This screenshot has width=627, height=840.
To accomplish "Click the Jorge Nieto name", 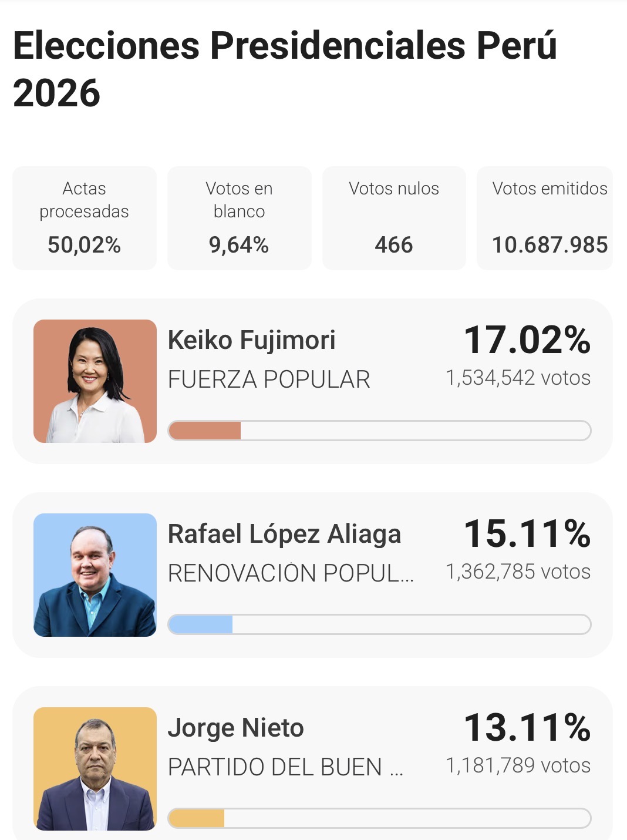I will (x=235, y=728).
